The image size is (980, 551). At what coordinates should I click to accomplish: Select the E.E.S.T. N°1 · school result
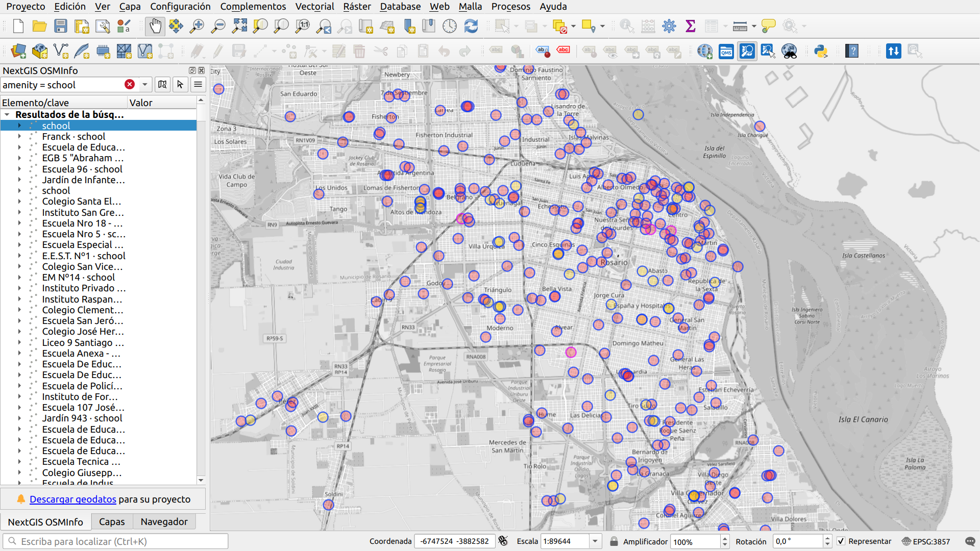84,256
